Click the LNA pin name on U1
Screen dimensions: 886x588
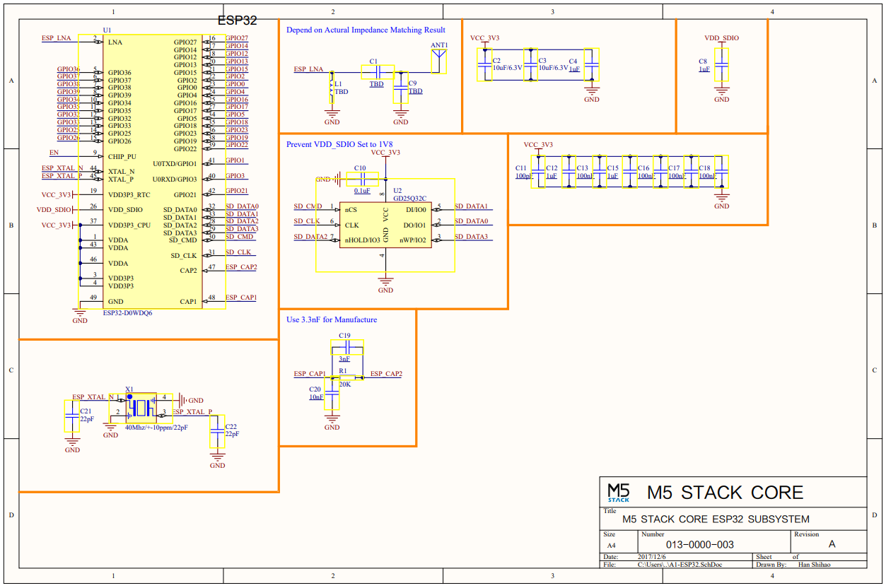(x=115, y=42)
